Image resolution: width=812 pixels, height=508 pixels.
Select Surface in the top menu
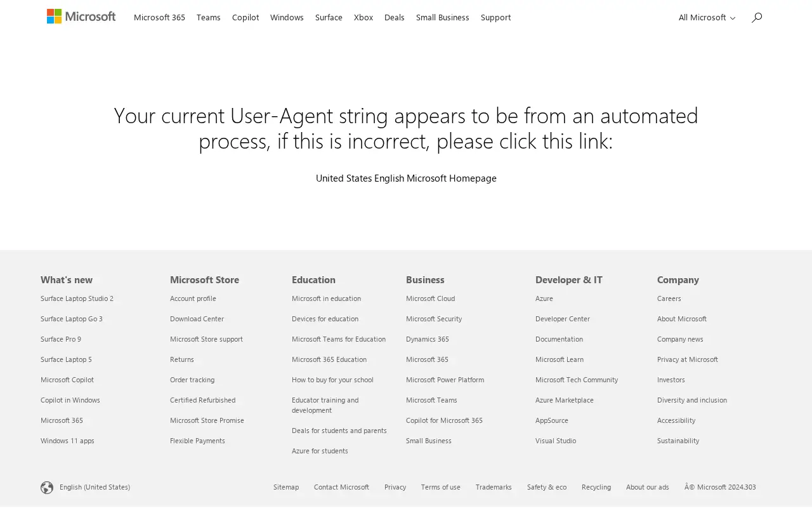(329, 18)
